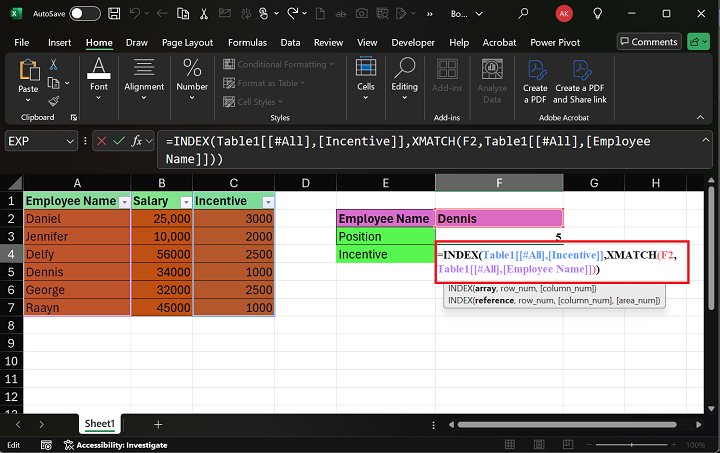The height and width of the screenshot is (453, 720).
Task: Toggle the AutoSave switch
Action: (84, 14)
